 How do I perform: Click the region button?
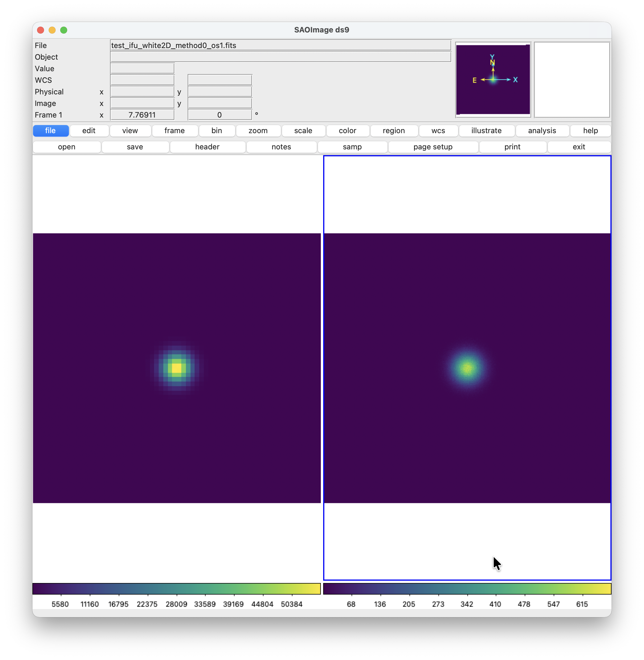[x=393, y=131]
